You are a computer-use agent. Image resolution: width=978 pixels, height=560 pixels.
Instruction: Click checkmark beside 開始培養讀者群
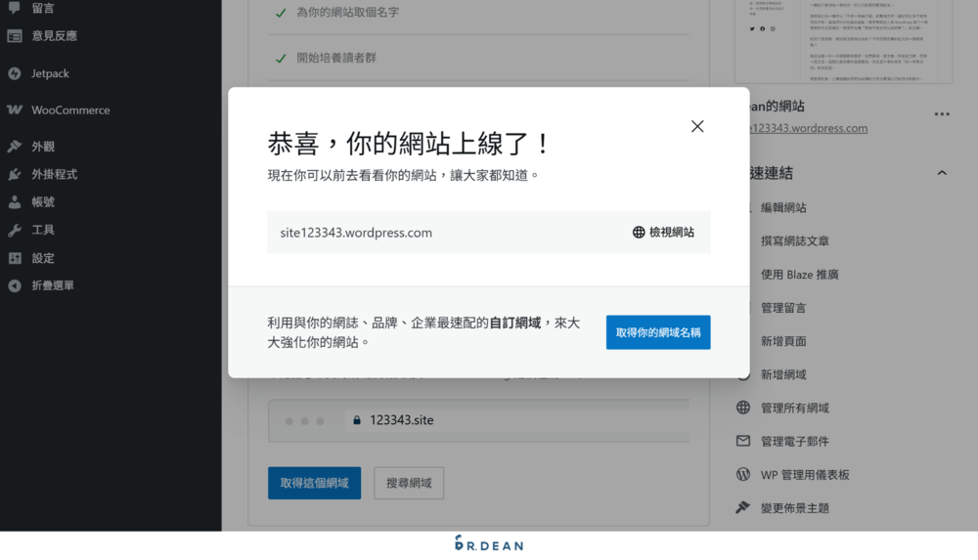[281, 59]
